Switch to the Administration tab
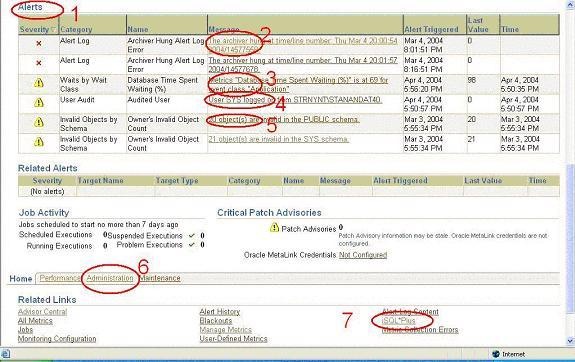575x362 pixels. point(110,278)
